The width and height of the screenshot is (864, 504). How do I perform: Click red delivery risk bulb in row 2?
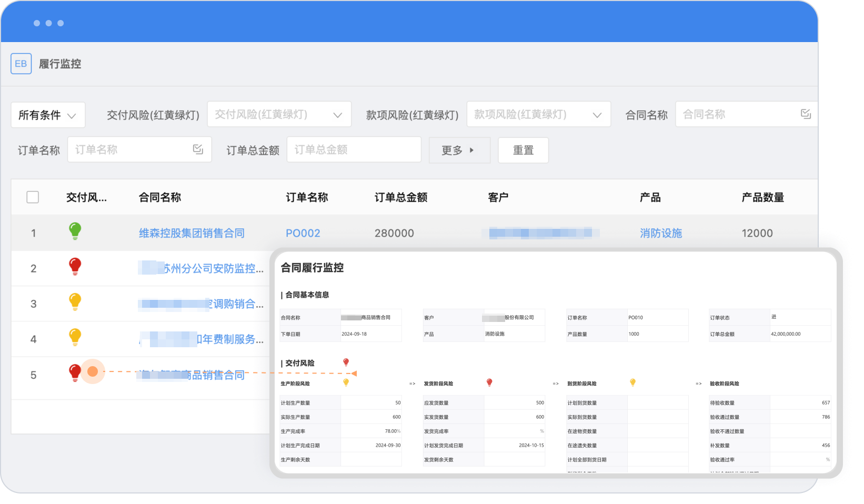pyautogui.click(x=75, y=267)
